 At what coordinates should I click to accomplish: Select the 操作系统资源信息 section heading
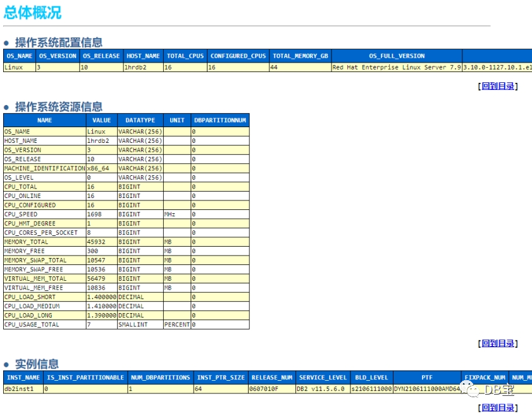point(59,107)
